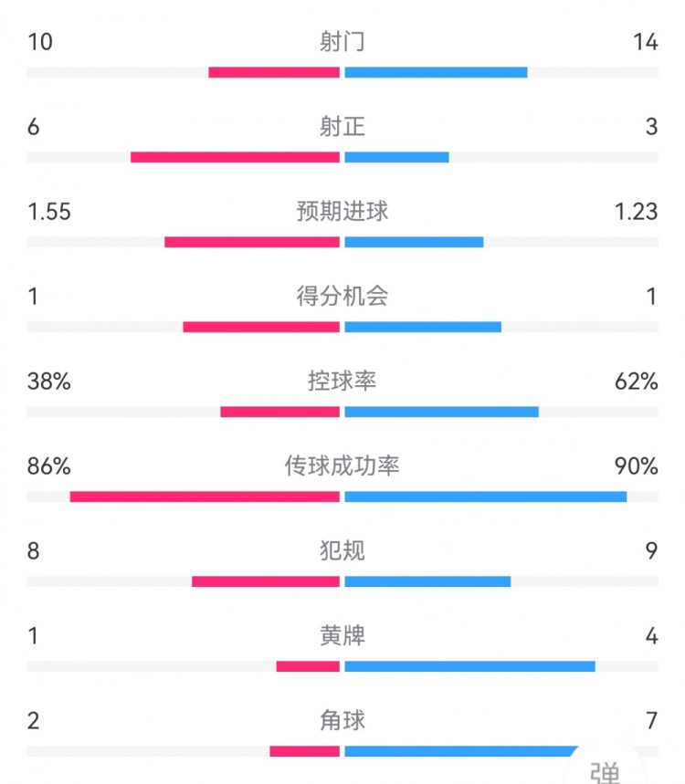Viewport: 685px width, 784px height.
Task: Select the 角球 stat label
Action: [x=342, y=720]
